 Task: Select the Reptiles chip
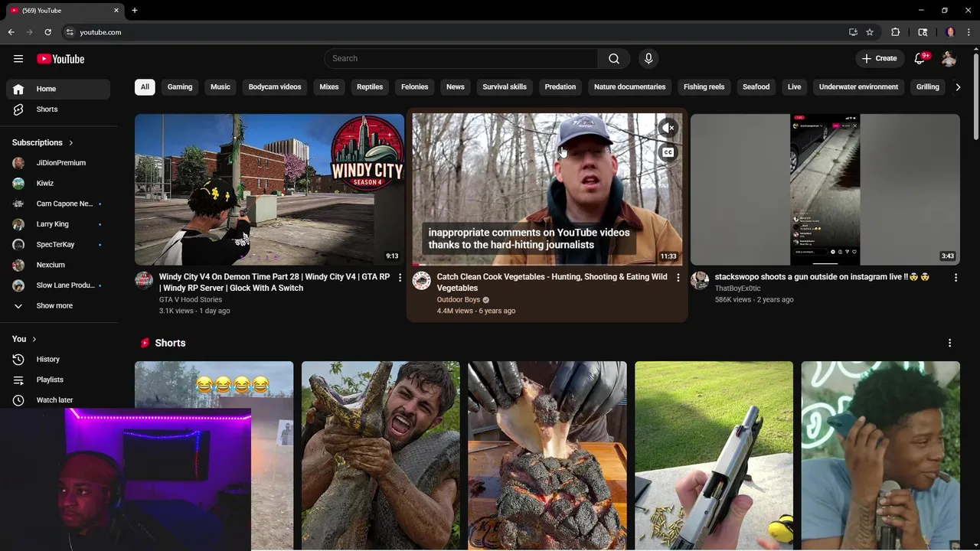[x=370, y=87]
